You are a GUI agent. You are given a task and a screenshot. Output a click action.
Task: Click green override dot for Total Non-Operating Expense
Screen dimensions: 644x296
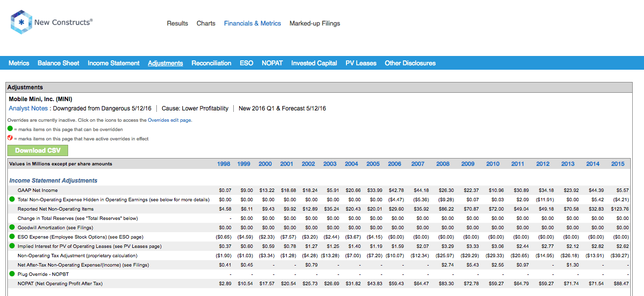[x=12, y=200]
